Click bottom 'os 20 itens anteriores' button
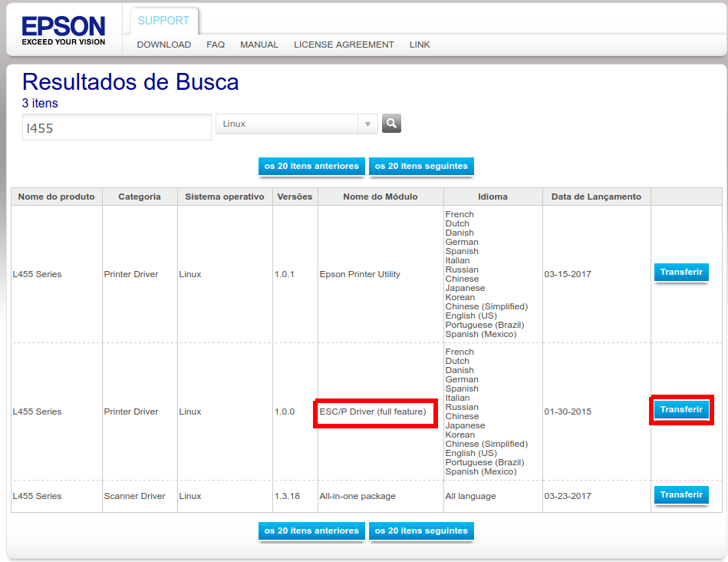728x562 pixels. [x=311, y=531]
